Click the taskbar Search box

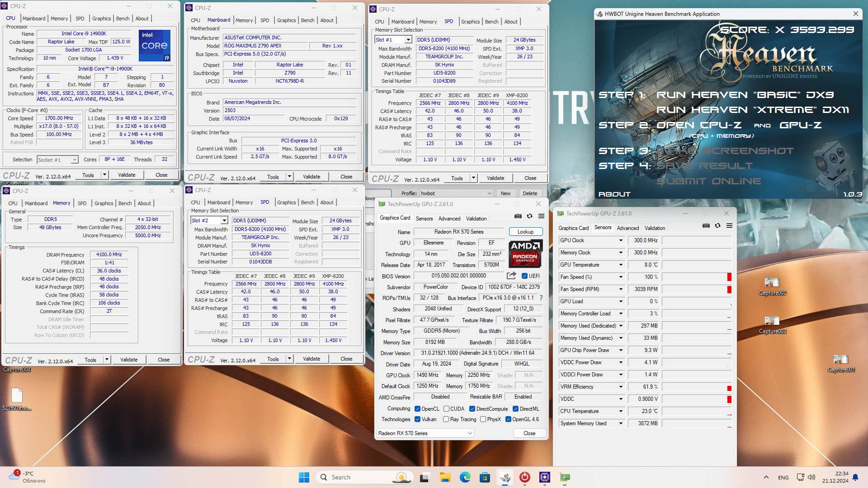[365, 477]
